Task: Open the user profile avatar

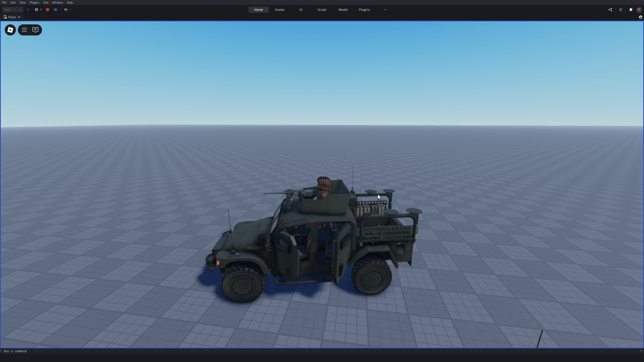Action: pos(639,9)
